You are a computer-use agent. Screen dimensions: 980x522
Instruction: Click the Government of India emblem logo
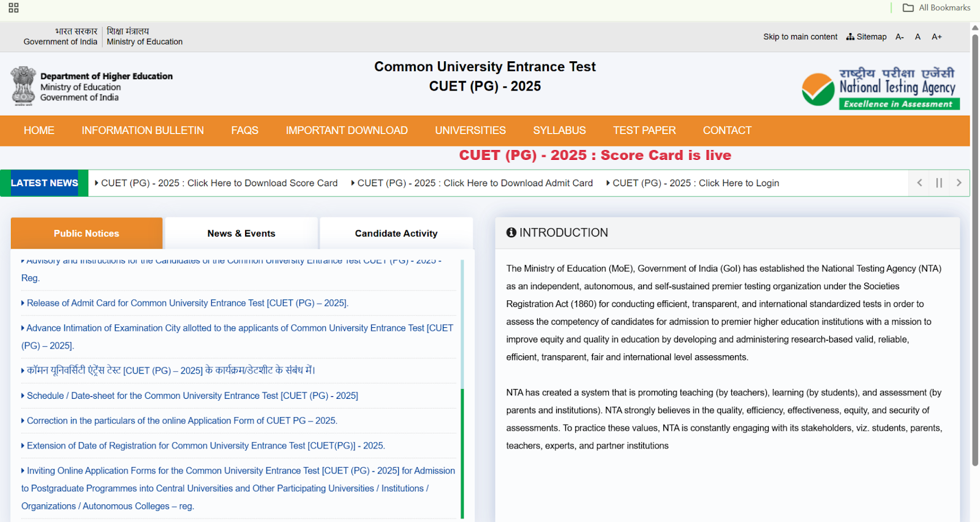(23, 86)
